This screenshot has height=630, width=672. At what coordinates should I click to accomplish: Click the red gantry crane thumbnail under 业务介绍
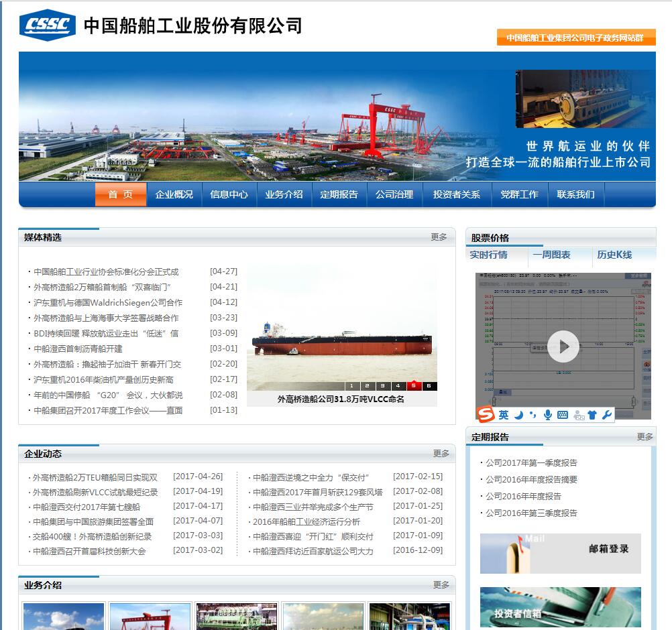tap(150, 617)
